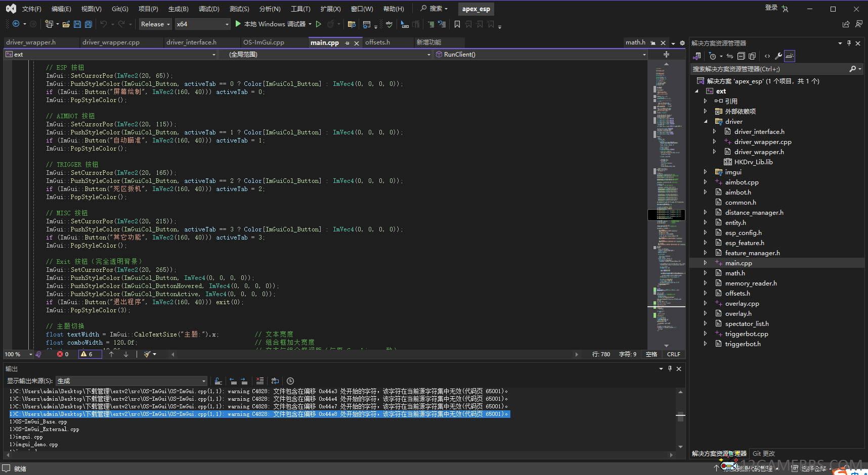Open the x64 platform dropdown
Screen dimensions: 868x475
202,24
